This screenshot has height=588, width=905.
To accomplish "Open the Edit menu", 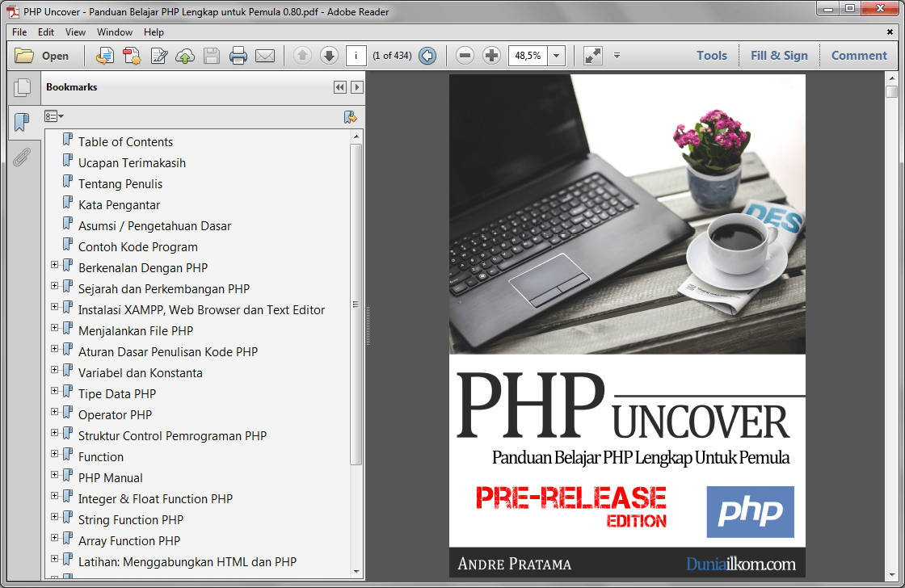I will (45, 32).
